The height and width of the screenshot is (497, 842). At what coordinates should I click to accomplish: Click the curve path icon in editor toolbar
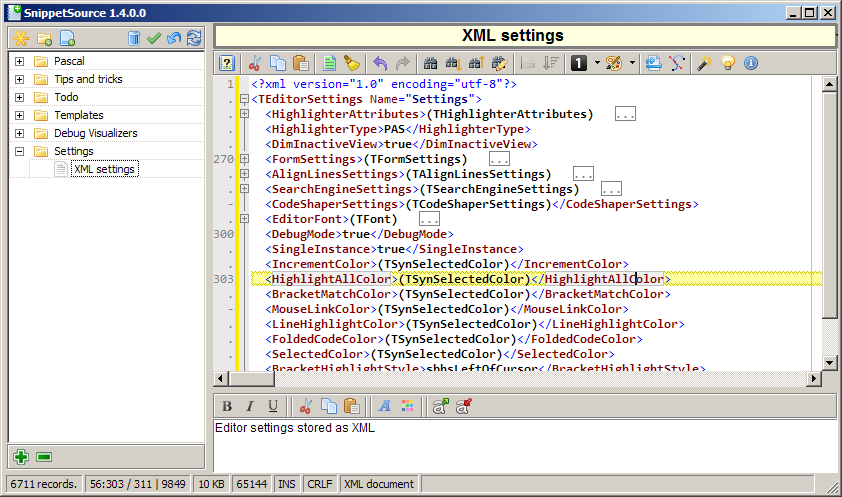[677, 63]
